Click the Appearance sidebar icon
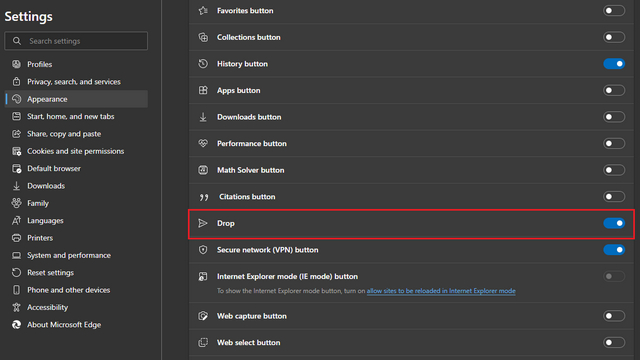This screenshot has width=640, height=360. tap(16, 99)
